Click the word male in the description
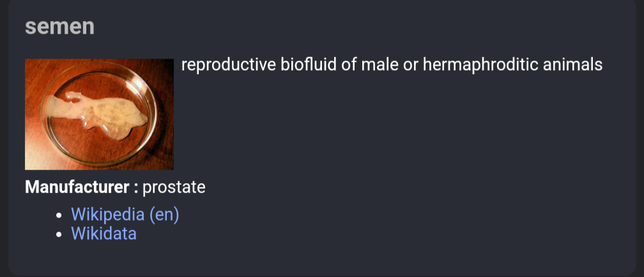This screenshot has height=277, width=644. pos(380,64)
